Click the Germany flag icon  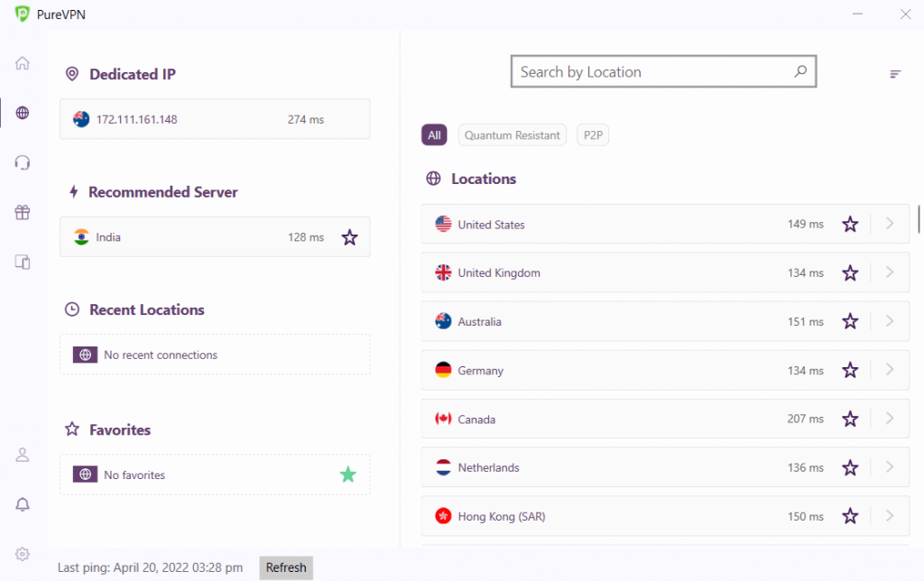click(x=443, y=370)
